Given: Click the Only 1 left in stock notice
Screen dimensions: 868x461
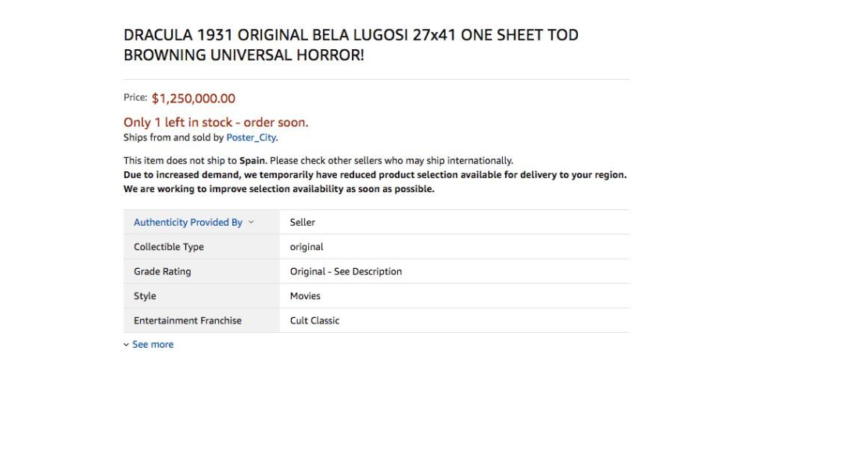Looking at the screenshot, I should 216,122.
